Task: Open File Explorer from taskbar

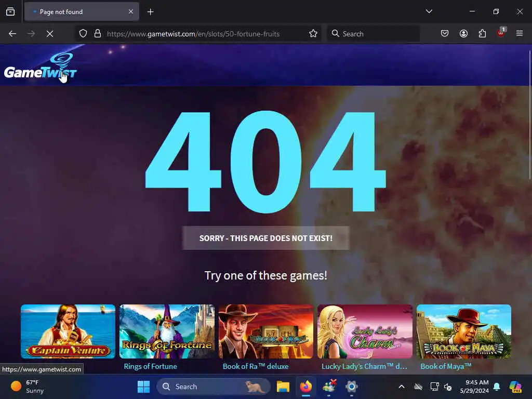Action: tap(283, 387)
